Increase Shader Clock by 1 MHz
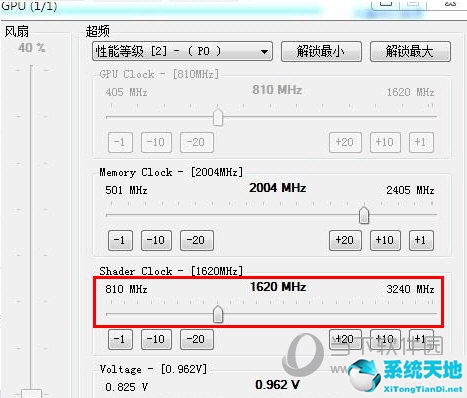This screenshot has height=398, width=467. [421, 339]
